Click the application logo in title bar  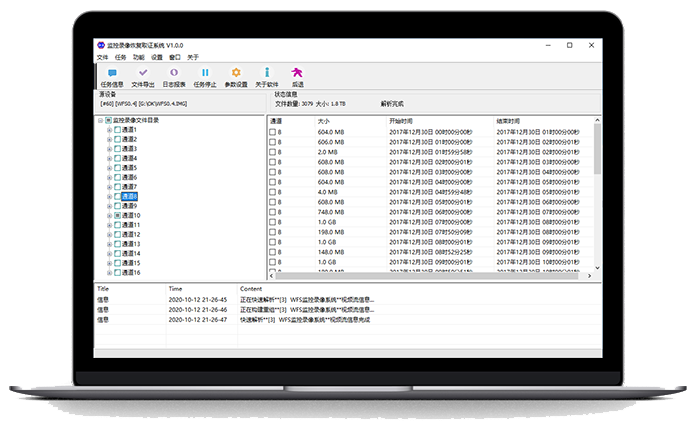[x=100, y=45]
